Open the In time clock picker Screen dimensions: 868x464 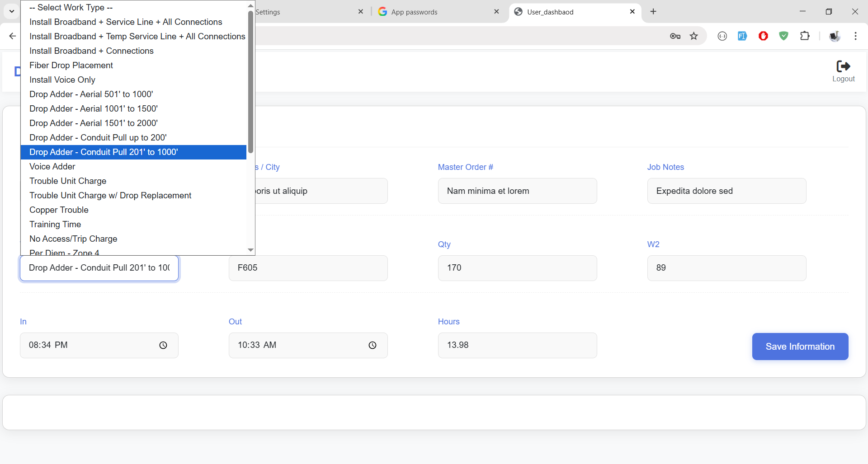coord(163,345)
